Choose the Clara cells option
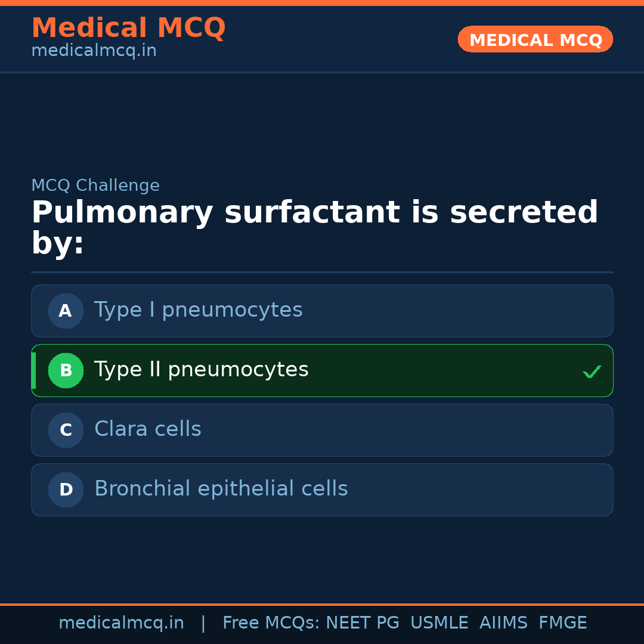Viewport: 644px width, 644px height. click(x=148, y=429)
